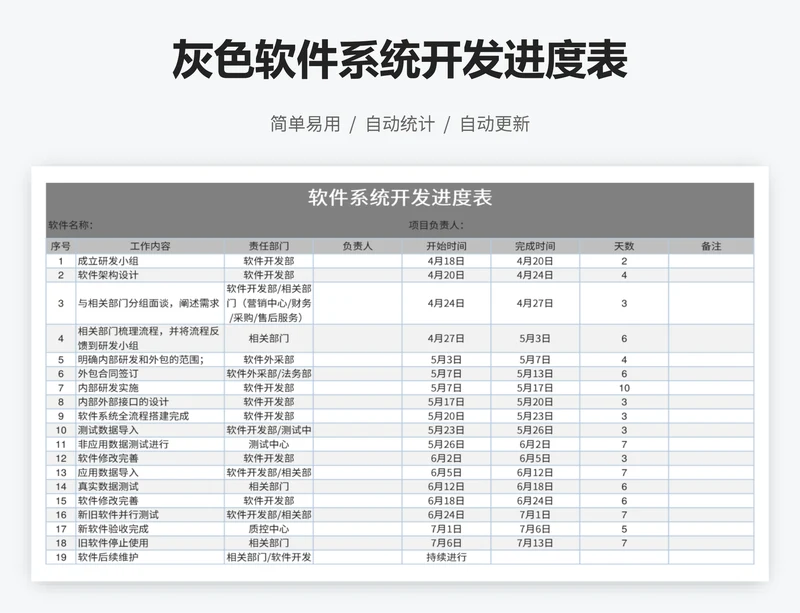The height and width of the screenshot is (613, 800).
Task: Select the 软件名称 label cell
Action: tap(70, 225)
